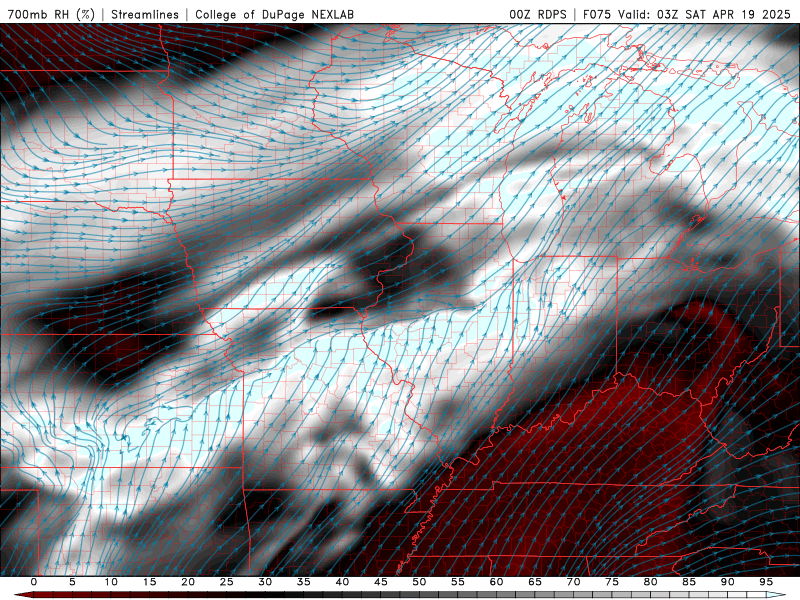
Task: Click the colorbar label '5'
Action: (x=72, y=582)
